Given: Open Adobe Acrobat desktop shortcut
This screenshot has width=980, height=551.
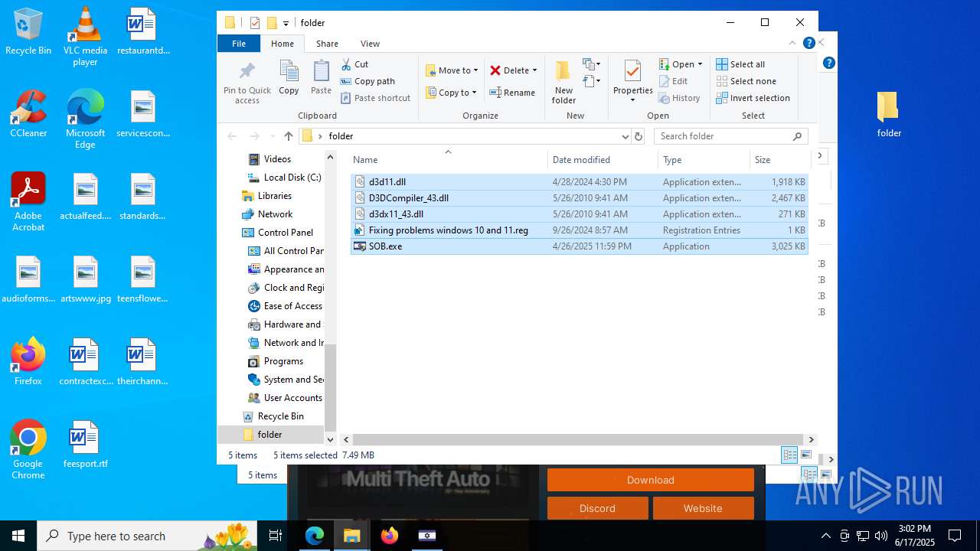Looking at the screenshot, I should pos(28,202).
